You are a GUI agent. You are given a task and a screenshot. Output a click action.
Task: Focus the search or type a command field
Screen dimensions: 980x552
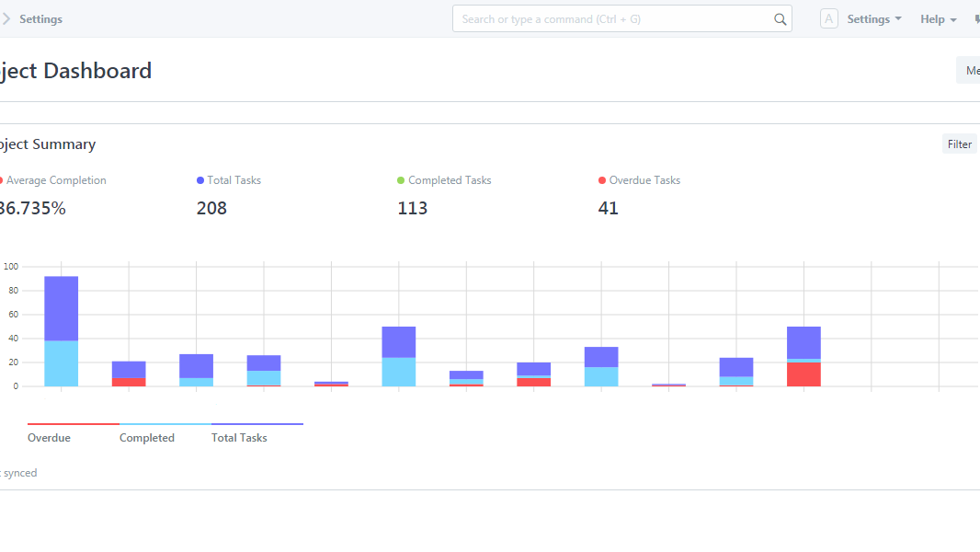tap(611, 19)
